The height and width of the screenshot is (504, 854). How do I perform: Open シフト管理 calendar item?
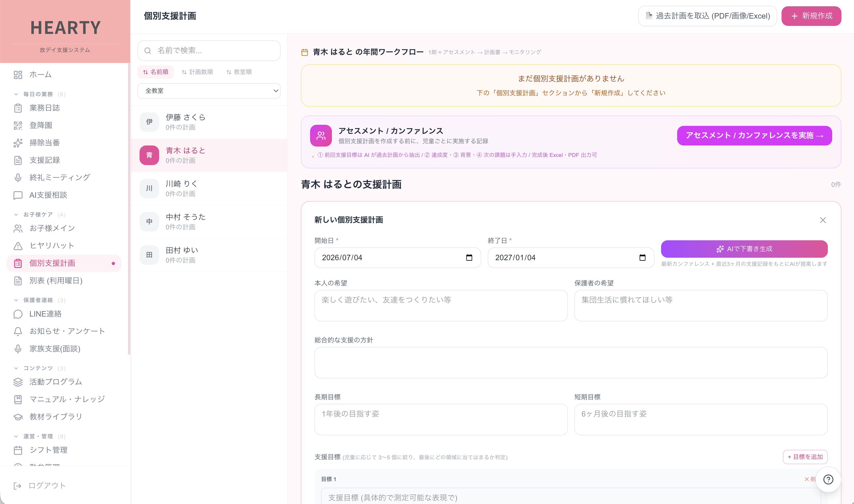64,450
